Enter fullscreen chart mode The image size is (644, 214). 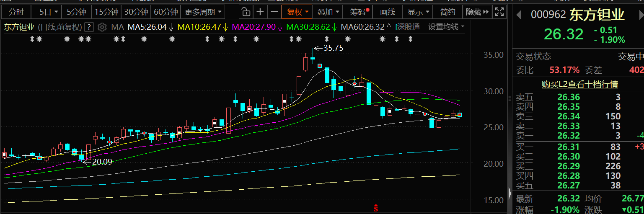(x=499, y=12)
